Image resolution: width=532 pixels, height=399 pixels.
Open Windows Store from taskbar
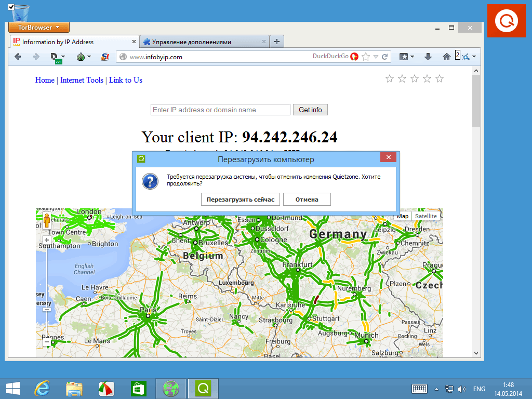(138, 389)
